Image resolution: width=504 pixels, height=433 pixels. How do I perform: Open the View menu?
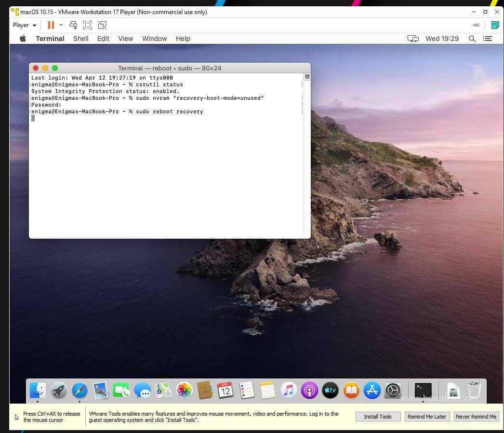tap(125, 39)
